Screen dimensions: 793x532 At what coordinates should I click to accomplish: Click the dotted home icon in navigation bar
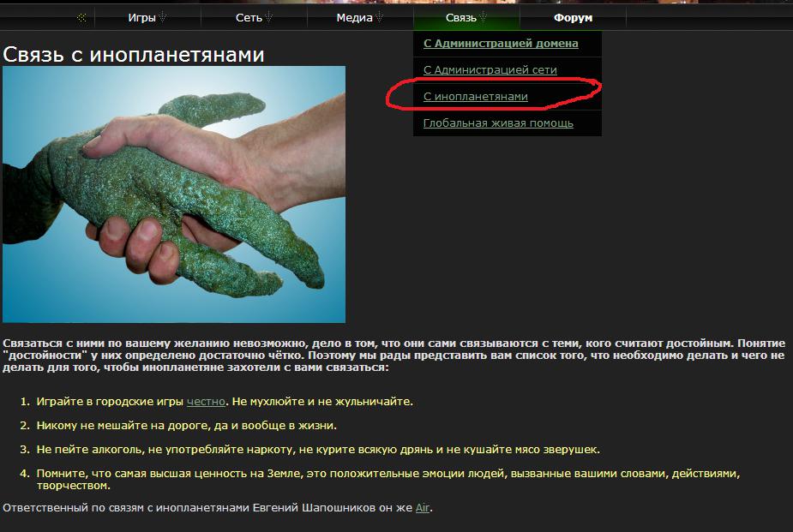coord(81,18)
